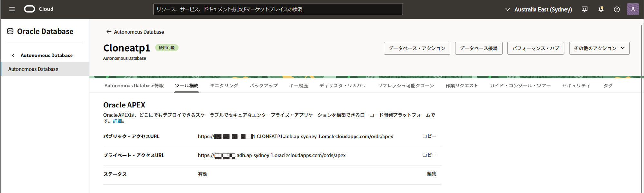
Task: Click the Oracle Database stack icon
Action: pos(10,31)
